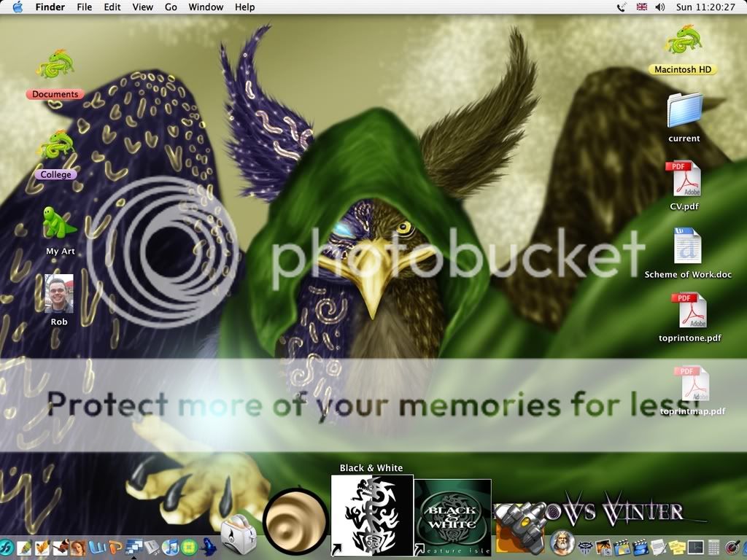Open the Window menu
The height and width of the screenshot is (560, 747).
pyautogui.click(x=206, y=7)
